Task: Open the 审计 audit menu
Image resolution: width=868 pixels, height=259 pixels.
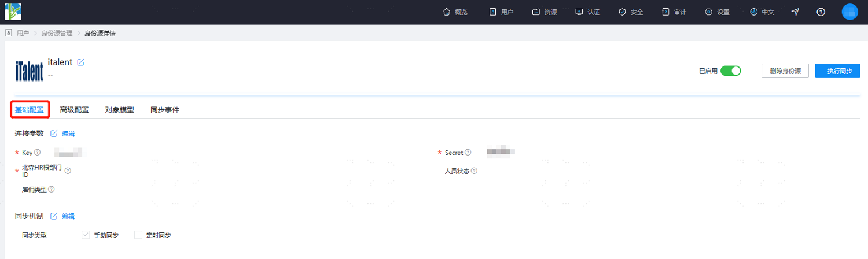Action: [674, 12]
